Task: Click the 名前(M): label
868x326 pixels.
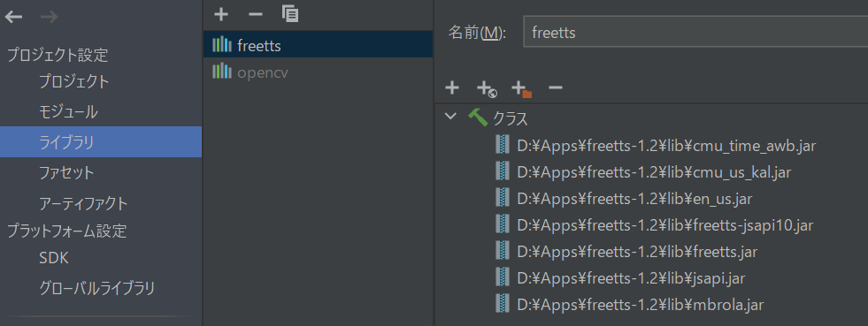Action: pyautogui.click(x=477, y=34)
